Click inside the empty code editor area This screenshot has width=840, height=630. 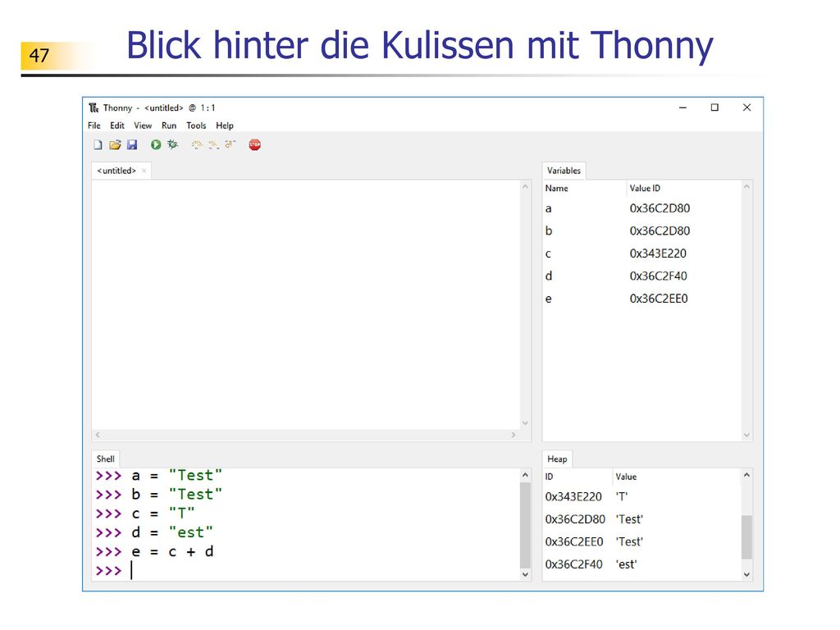point(306,304)
